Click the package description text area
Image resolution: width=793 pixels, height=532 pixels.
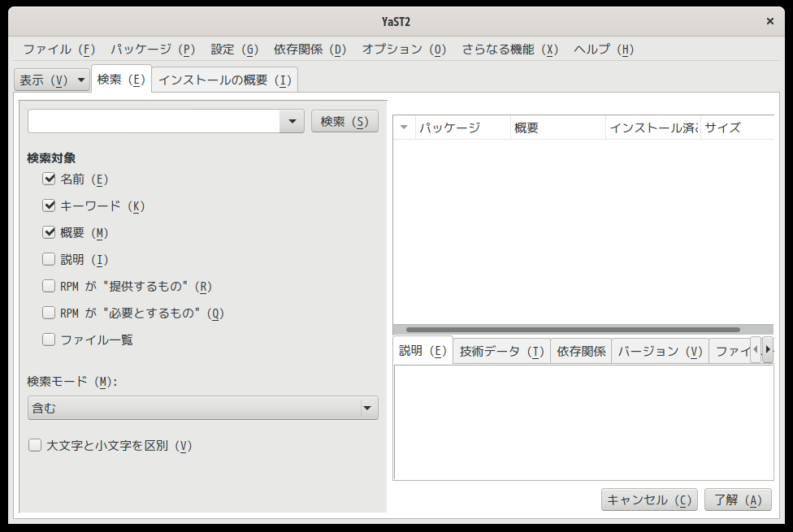(583, 422)
